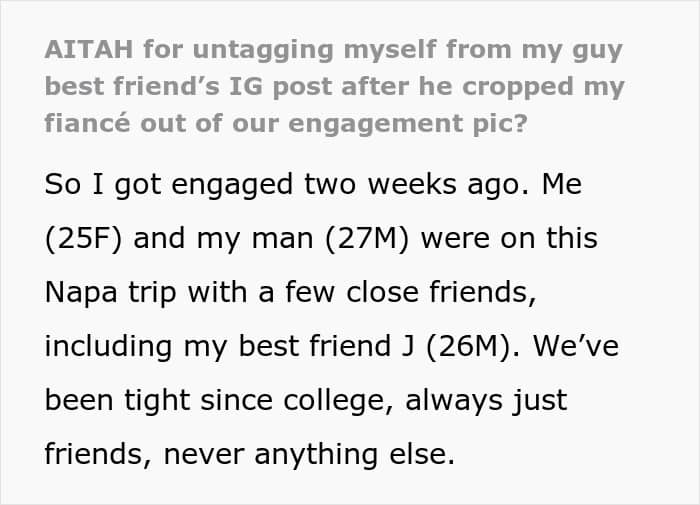The height and width of the screenshot is (505, 700).
Task: Click the age tag '(25F)' in the paragraph
Action: coord(83,238)
